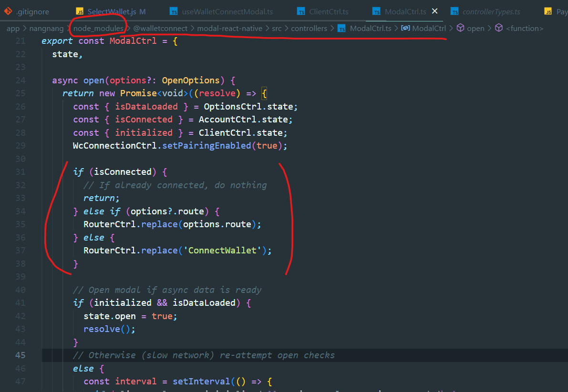Click 'ClientCtrl' on line 28
Image resolution: width=568 pixels, height=392 pixels.
point(225,133)
